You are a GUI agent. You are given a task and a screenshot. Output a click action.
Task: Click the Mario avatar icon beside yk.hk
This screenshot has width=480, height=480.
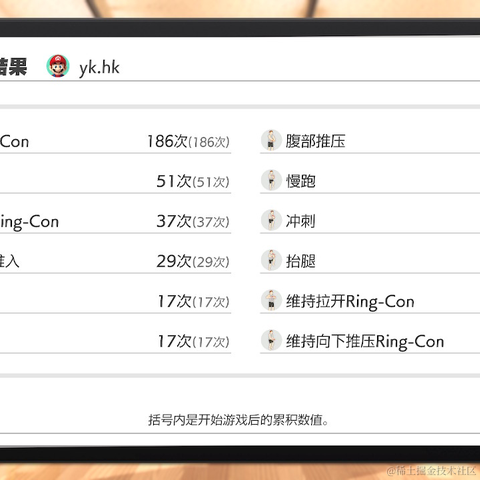58,66
